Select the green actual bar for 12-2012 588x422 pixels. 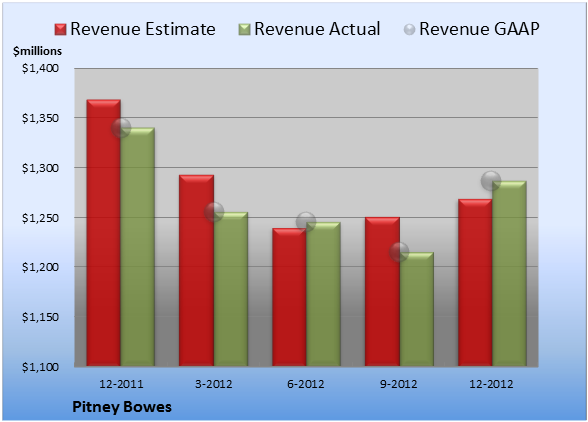tap(509, 273)
